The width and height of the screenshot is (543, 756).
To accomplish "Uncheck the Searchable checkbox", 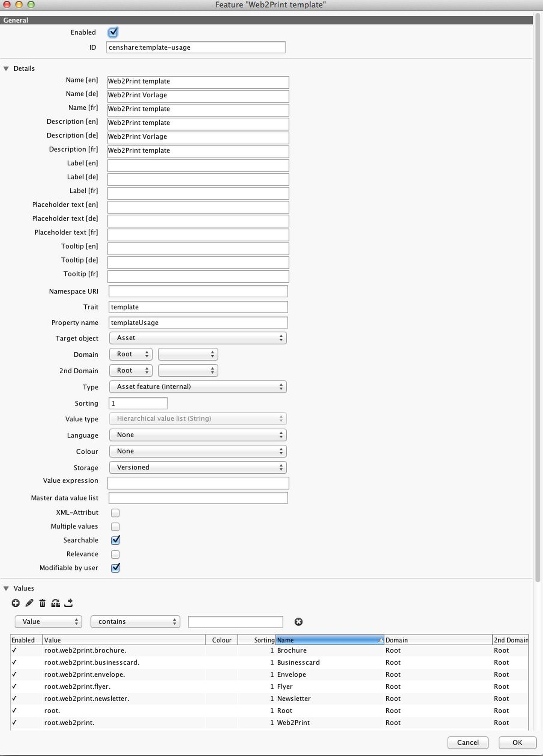I will point(115,540).
